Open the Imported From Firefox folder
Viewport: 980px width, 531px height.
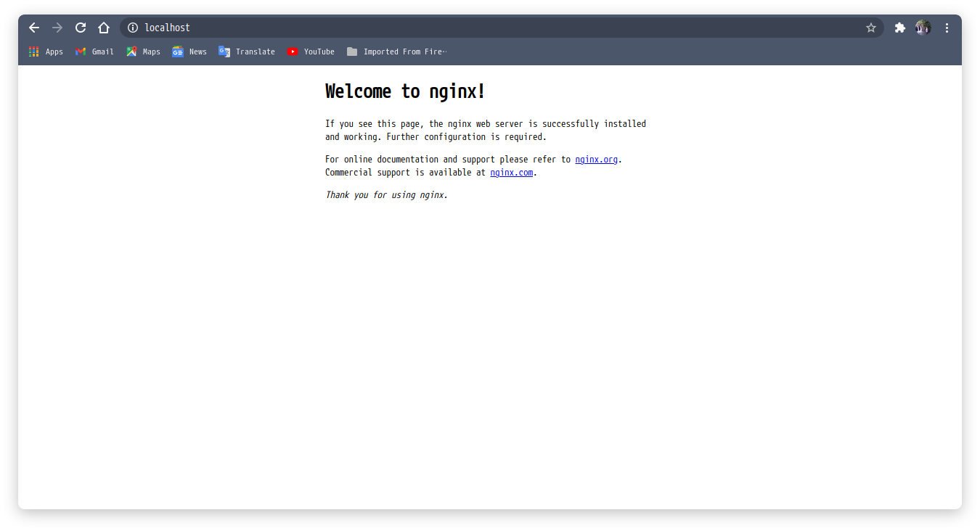(397, 52)
